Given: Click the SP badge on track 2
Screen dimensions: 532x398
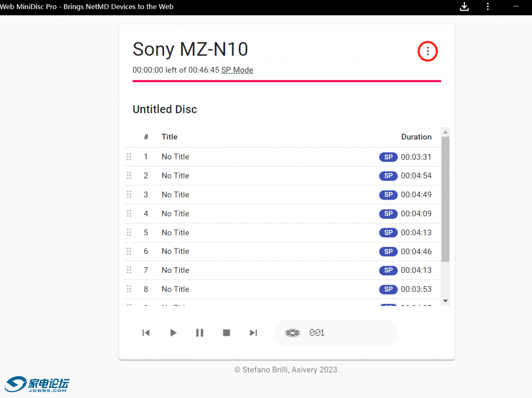Looking at the screenshot, I should [x=388, y=176].
